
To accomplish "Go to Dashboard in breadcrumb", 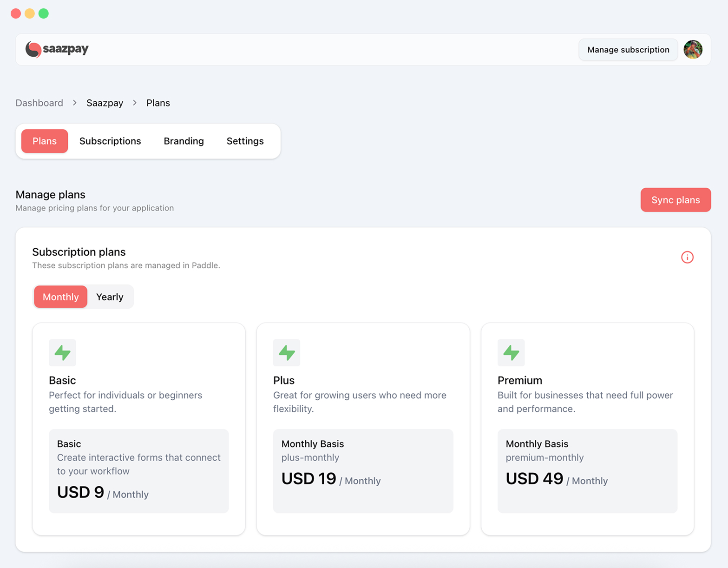I will [39, 103].
